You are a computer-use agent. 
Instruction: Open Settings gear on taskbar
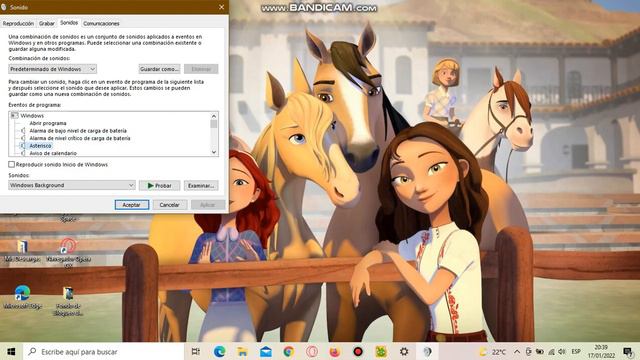[x=404, y=351]
